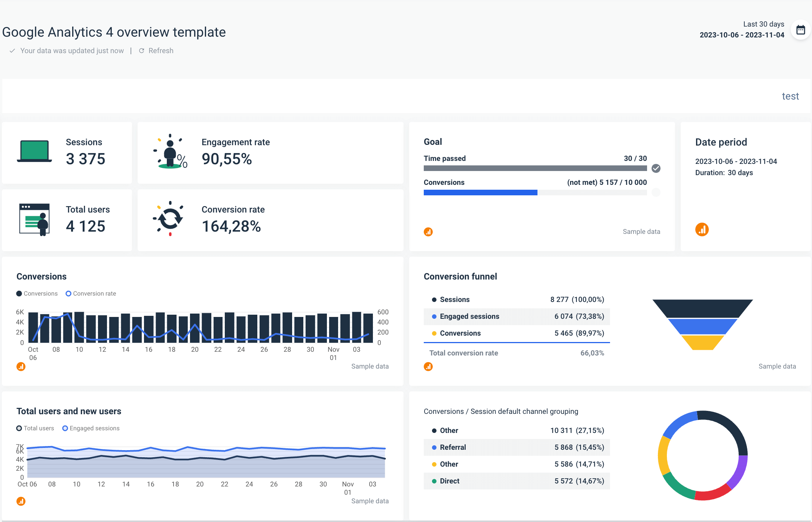Toggle the Engaged sessions legend item
The image size is (812, 522).
pos(91,428)
